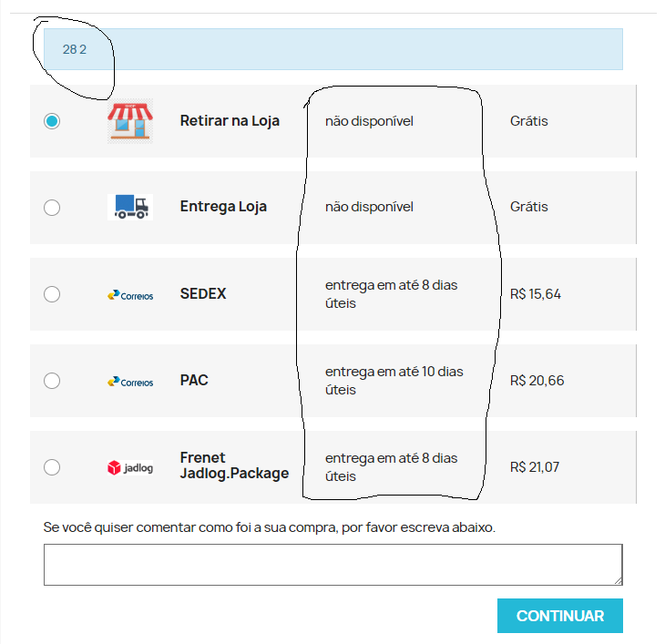Click the Correios logo beside PAC
The height and width of the screenshot is (644, 665).
(x=130, y=382)
